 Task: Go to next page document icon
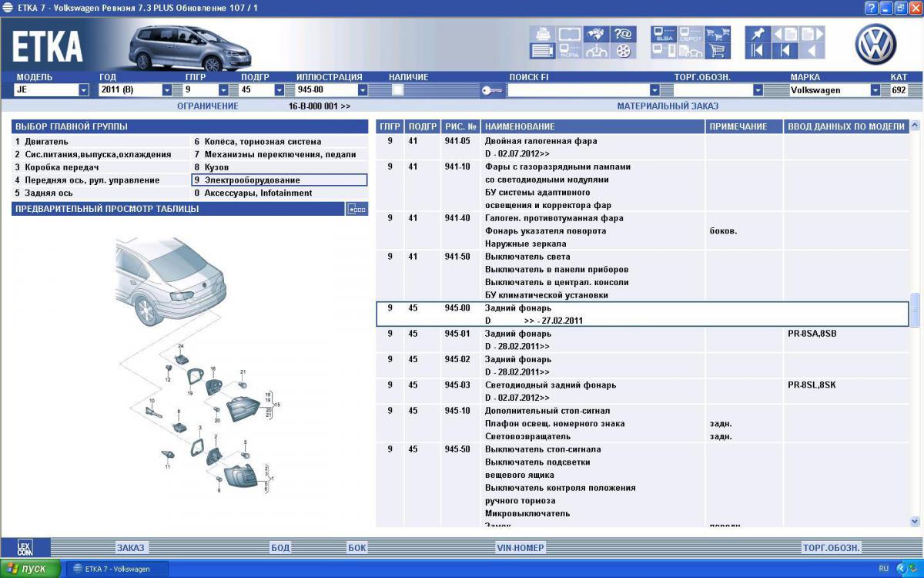[812, 34]
